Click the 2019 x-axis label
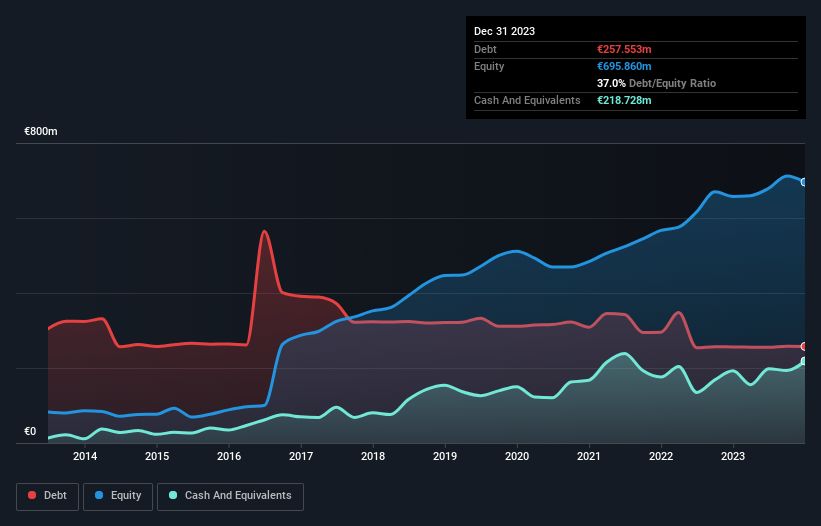Viewport: 821px width, 526px height. tap(445, 456)
